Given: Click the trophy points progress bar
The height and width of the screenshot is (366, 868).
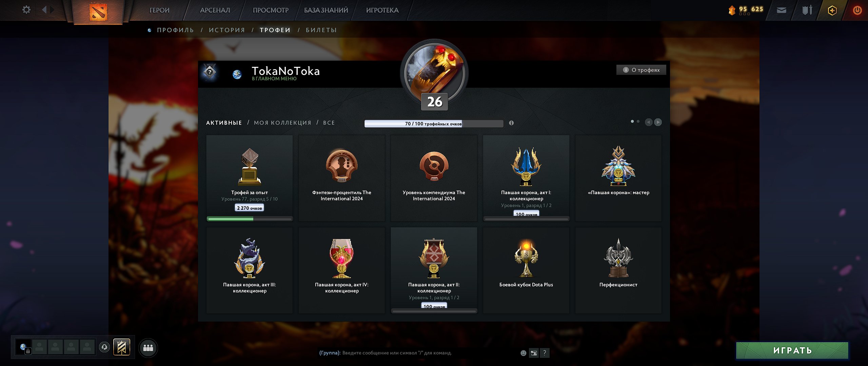Looking at the screenshot, I should pyautogui.click(x=434, y=124).
